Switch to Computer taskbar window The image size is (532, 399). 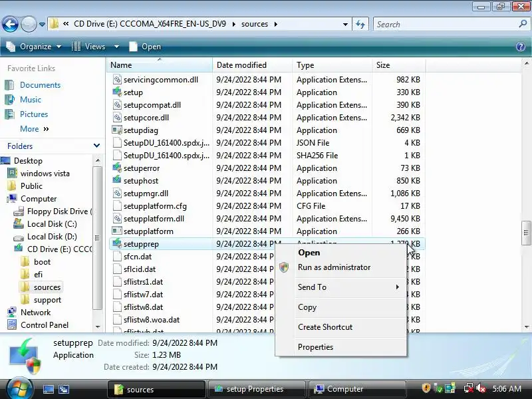click(357, 389)
